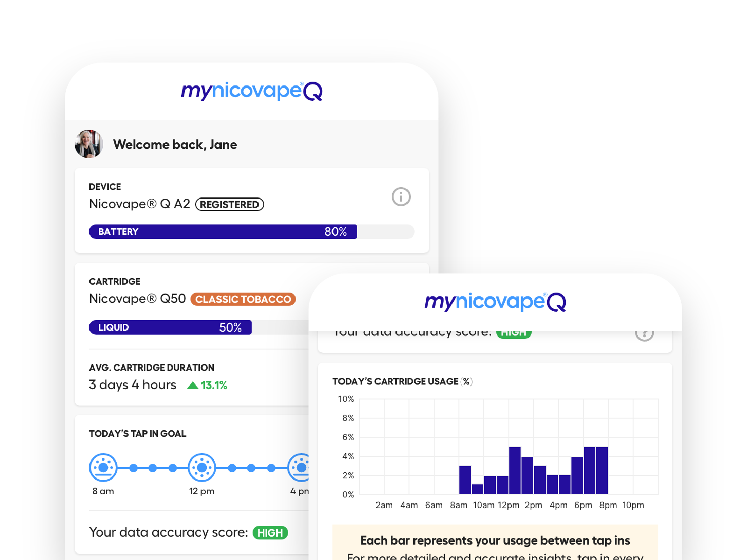The image size is (747, 560).
Task: Click the first dot after 8 am marker
Action: coord(134,468)
